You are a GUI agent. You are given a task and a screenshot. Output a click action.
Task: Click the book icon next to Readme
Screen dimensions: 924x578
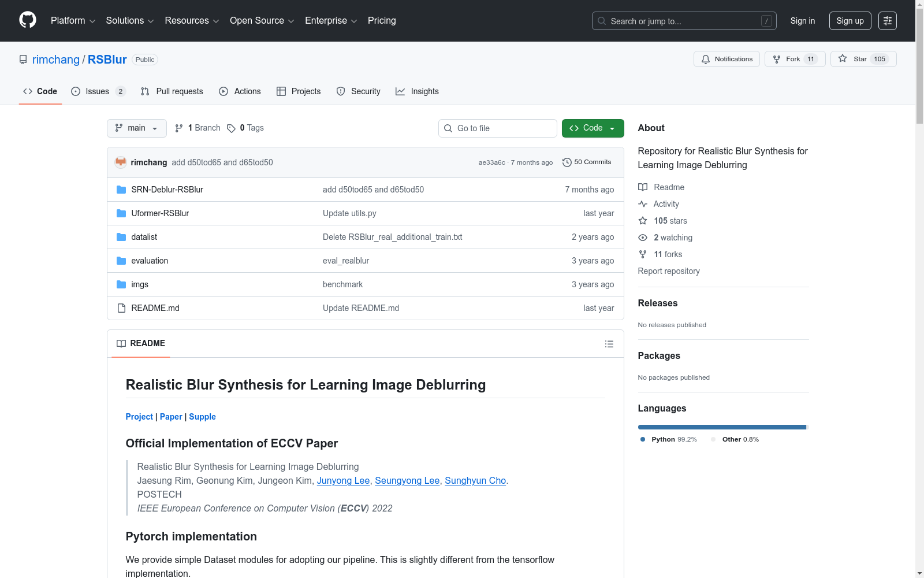(x=643, y=187)
